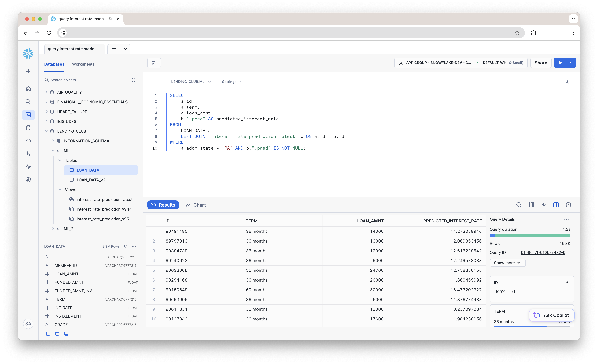The image size is (598, 364).
Task: Reload the browser page
Action: tap(49, 33)
